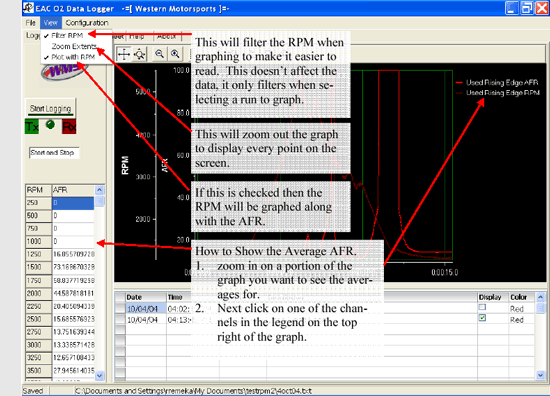This screenshot has width=550, height=396.
Task: Click the zoom out magnifier
Action: (160, 54)
